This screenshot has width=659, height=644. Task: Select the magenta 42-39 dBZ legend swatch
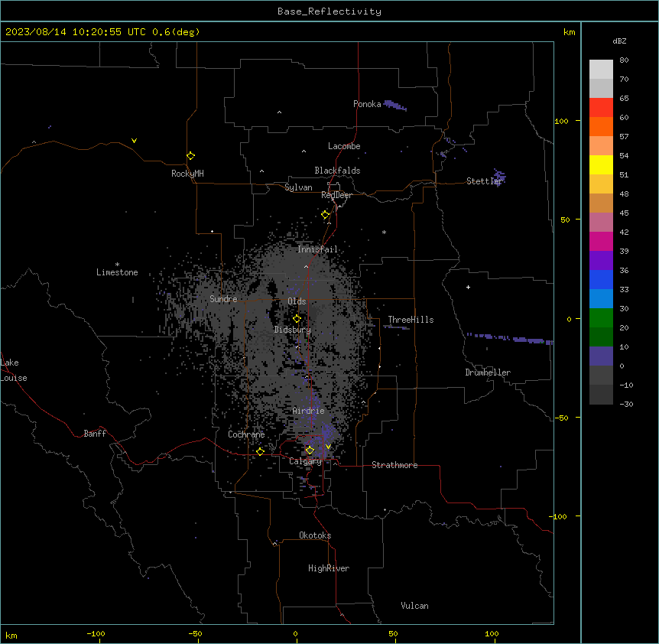pyautogui.click(x=601, y=241)
